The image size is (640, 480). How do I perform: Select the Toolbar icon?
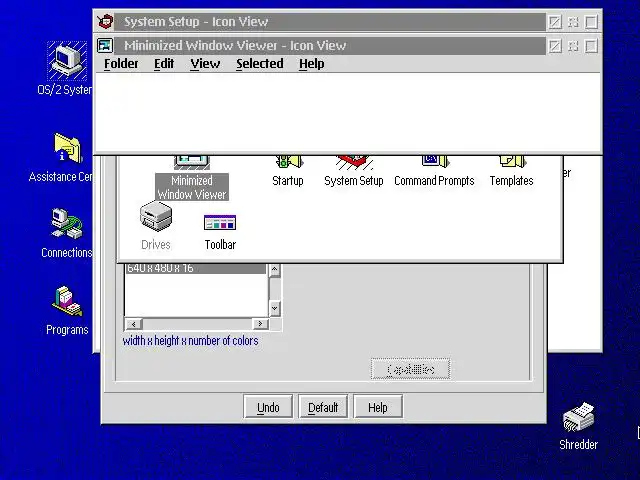pyautogui.click(x=220, y=223)
